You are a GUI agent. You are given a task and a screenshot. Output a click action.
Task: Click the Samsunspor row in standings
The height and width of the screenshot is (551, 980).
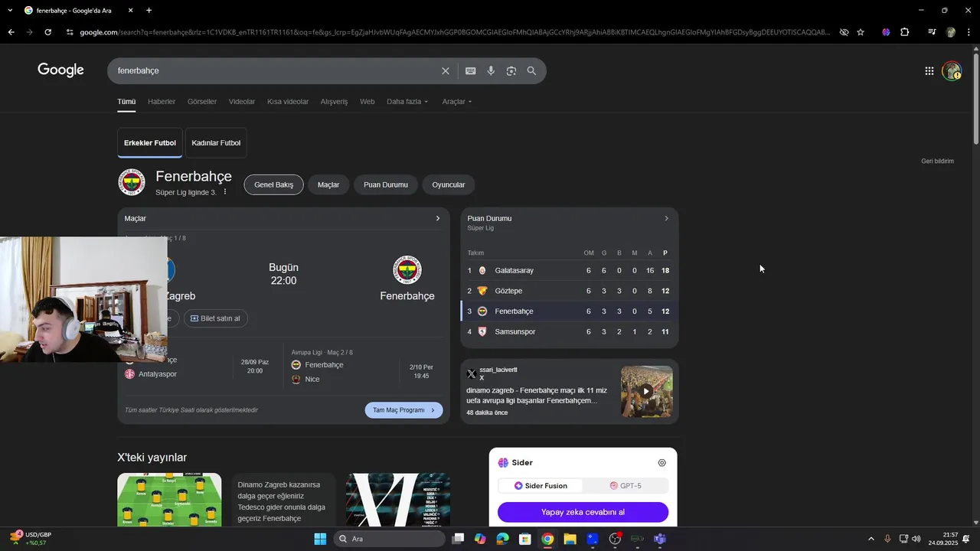point(569,331)
